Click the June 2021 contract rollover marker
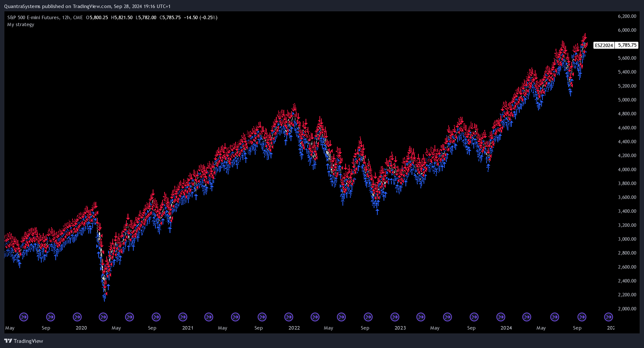This screenshot has height=348, width=644. (235, 317)
